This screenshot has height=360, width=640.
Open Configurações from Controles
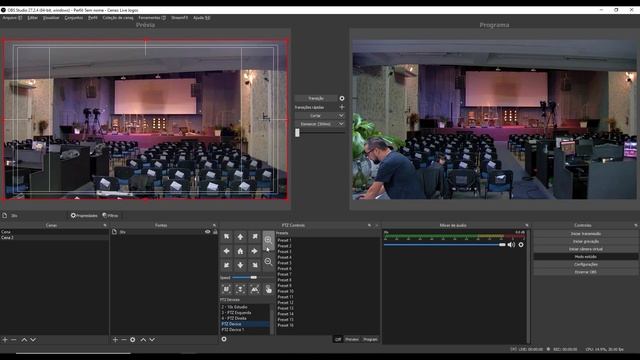click(586, 264)
